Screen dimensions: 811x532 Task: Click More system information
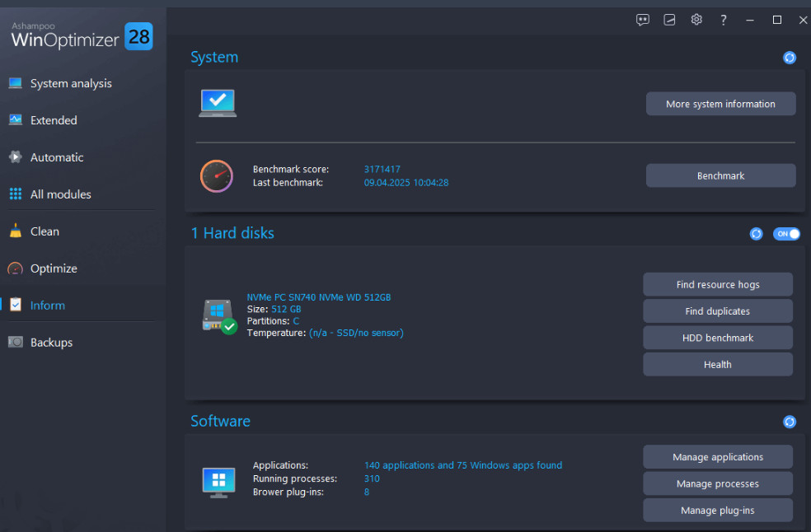point(720,104)
